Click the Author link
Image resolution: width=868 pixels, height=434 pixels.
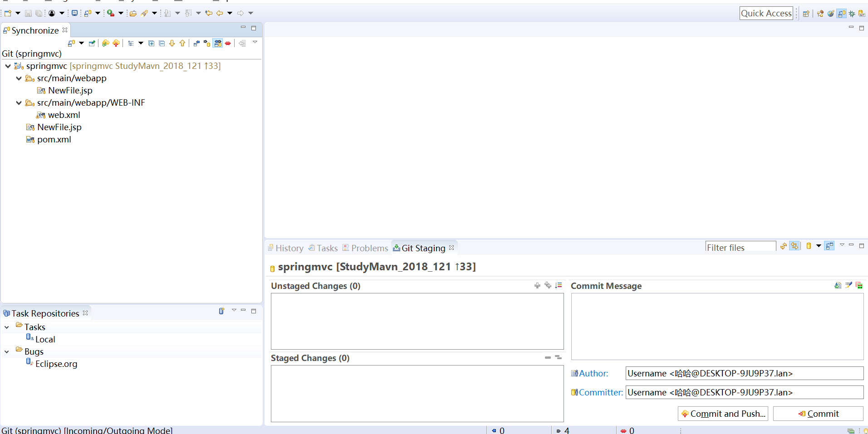[x=593, y=373]
